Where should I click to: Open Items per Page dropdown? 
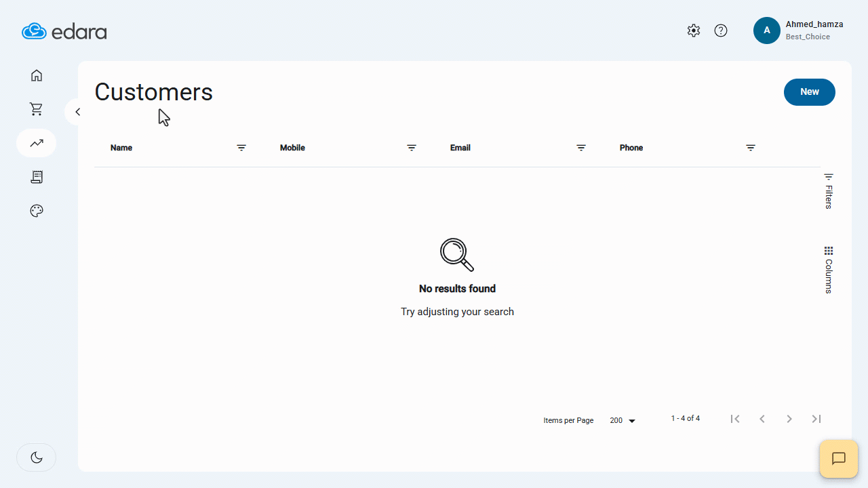click(623, 421)
